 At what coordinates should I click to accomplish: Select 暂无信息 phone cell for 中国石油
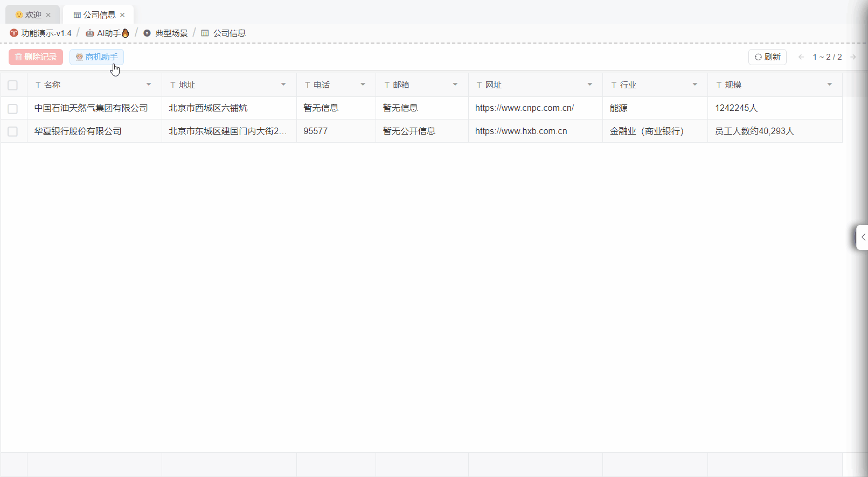336,108
